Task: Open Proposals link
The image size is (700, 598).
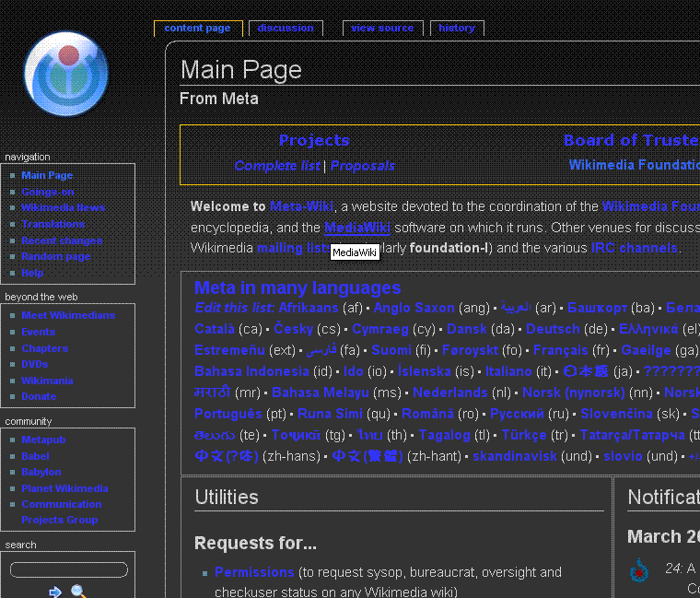Action: (x=363, y=166)
